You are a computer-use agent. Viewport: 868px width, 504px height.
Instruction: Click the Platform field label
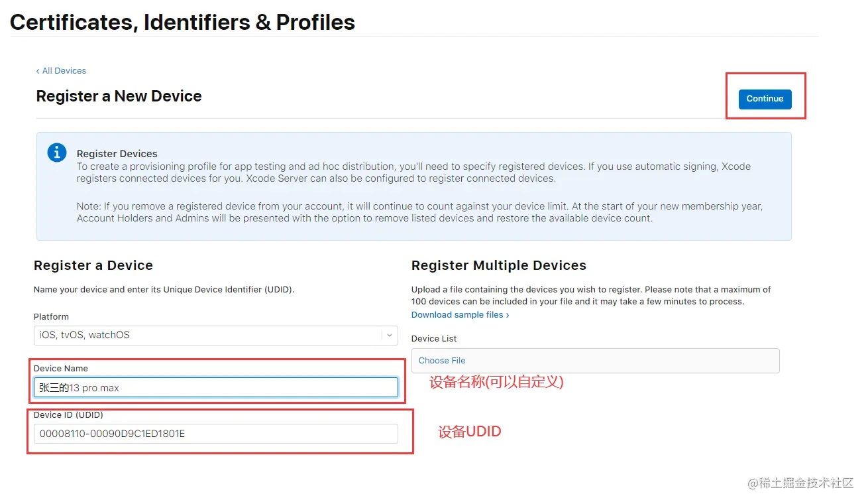51,316
